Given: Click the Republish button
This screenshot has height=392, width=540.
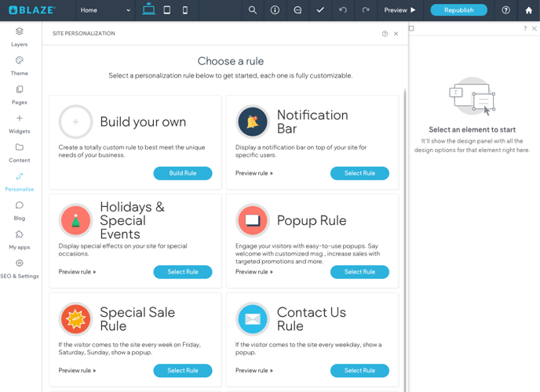Looking at the screenshot, I should tap(458, 10).
